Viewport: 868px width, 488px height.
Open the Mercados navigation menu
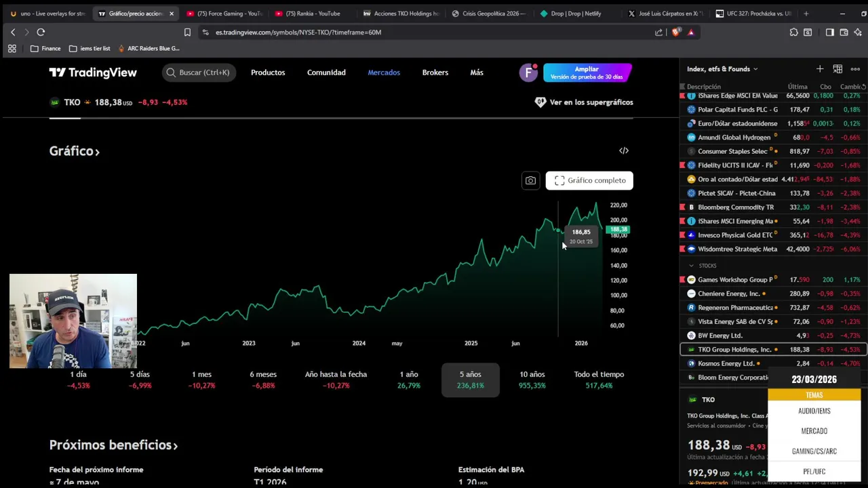pyautogui.click(x=384, y=73)
